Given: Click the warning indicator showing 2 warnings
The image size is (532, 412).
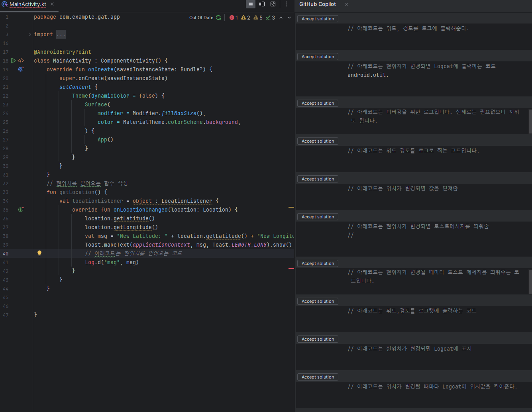Looking at the screenshot, I should tap(245, 18).
